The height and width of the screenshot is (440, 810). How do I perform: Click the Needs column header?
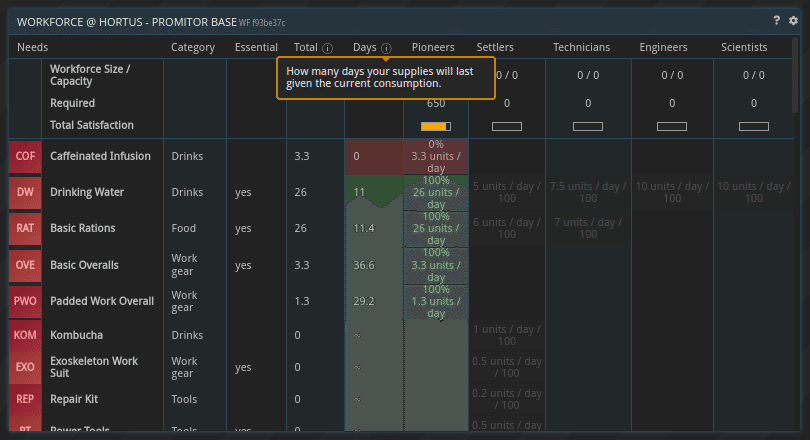(x=33, y=47)
